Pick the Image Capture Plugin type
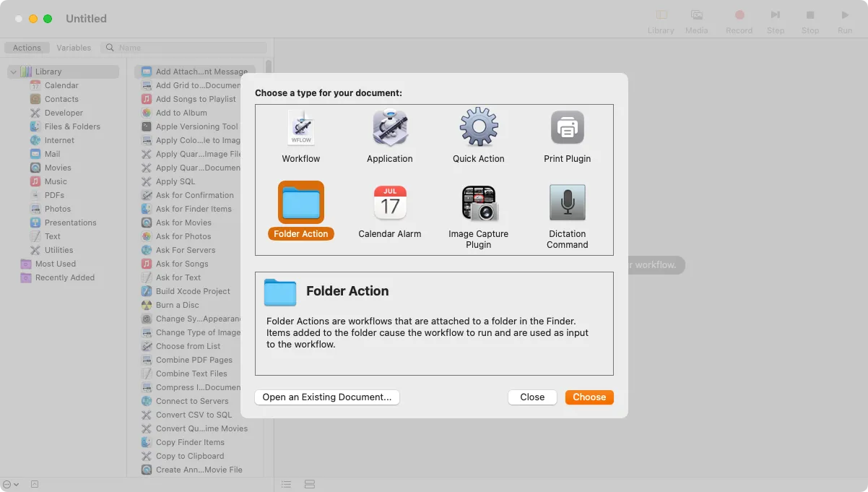 (478, 211)
